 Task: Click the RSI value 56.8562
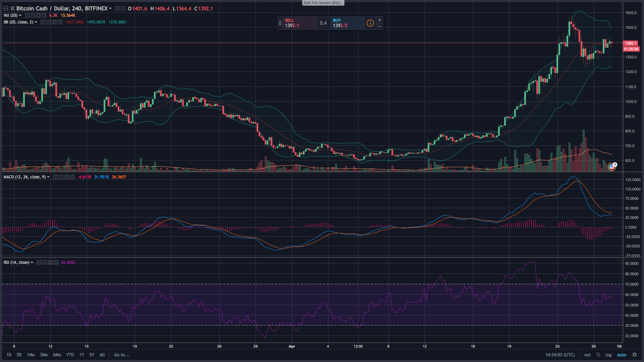[x=68, y=262]
